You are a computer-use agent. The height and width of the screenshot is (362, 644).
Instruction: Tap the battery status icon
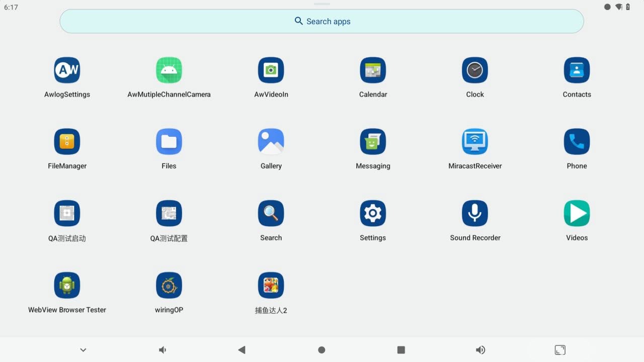click(x=628, y=7)
